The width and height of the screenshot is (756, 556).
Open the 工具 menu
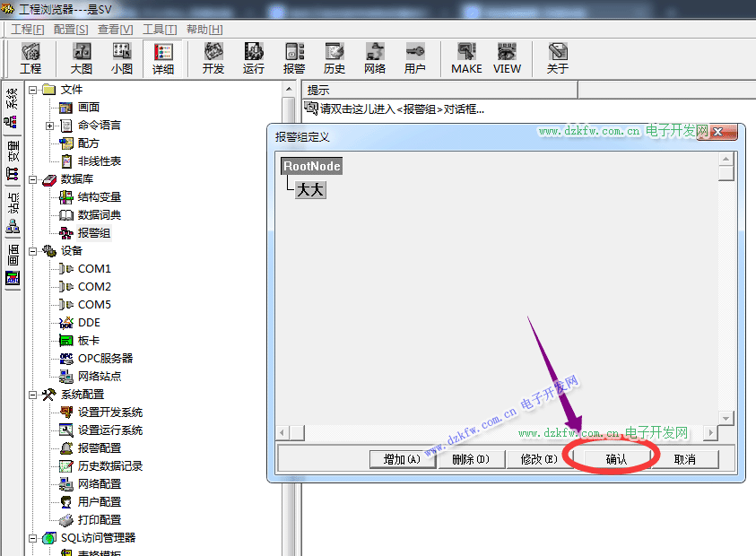(x=160, y=29)
